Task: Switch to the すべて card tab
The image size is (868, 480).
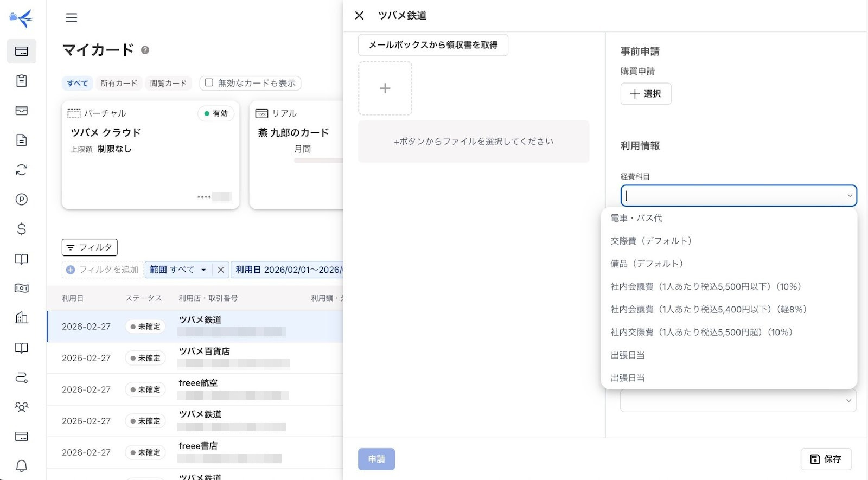Action: [78, 83]
